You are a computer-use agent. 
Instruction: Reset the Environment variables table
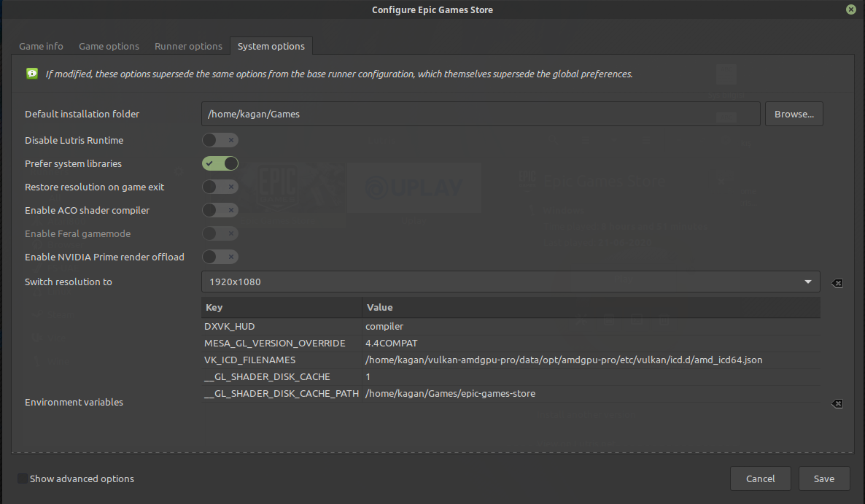837,403
